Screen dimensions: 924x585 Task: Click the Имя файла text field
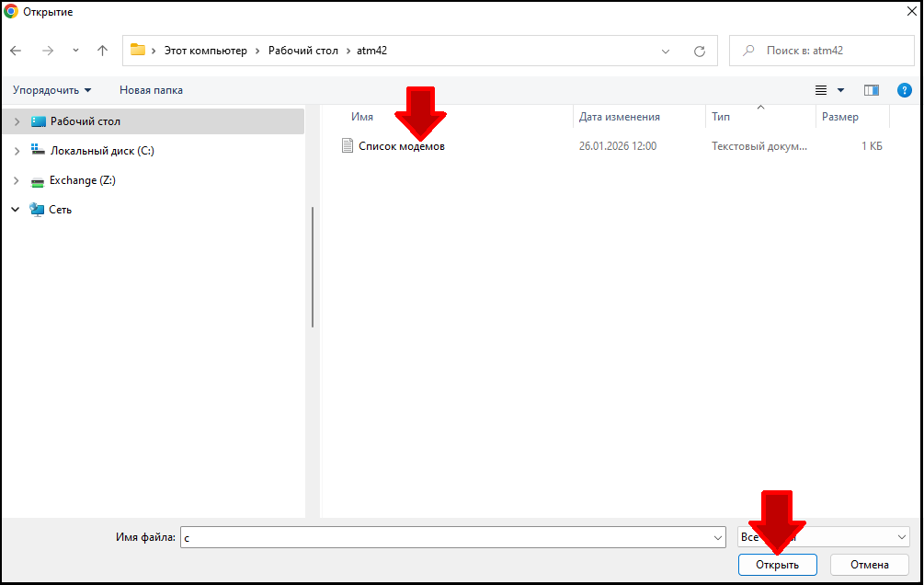coord(446,537)
